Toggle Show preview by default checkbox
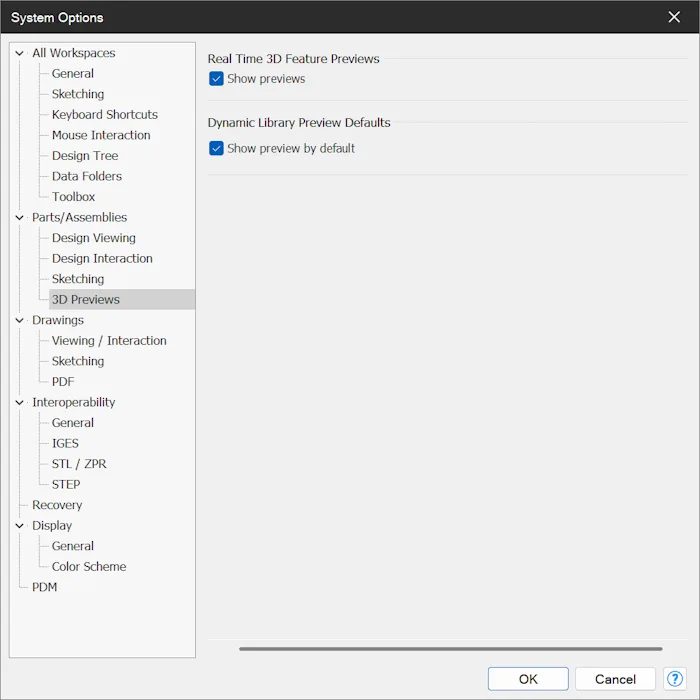Image resolution: width=700 pixels, height=700 pixels. click(216, 148)
